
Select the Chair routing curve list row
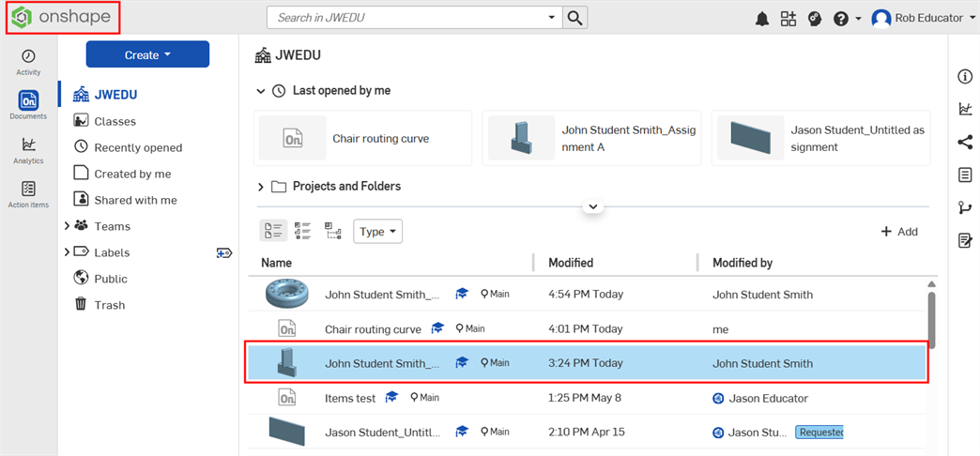(x=587, y=328)
